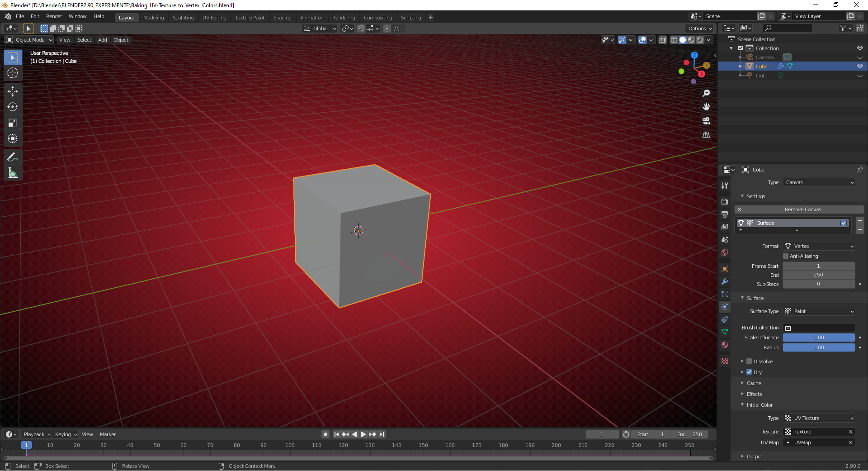
Task: Select the Cursor tool in toolbar
Action: click(13, 73)
